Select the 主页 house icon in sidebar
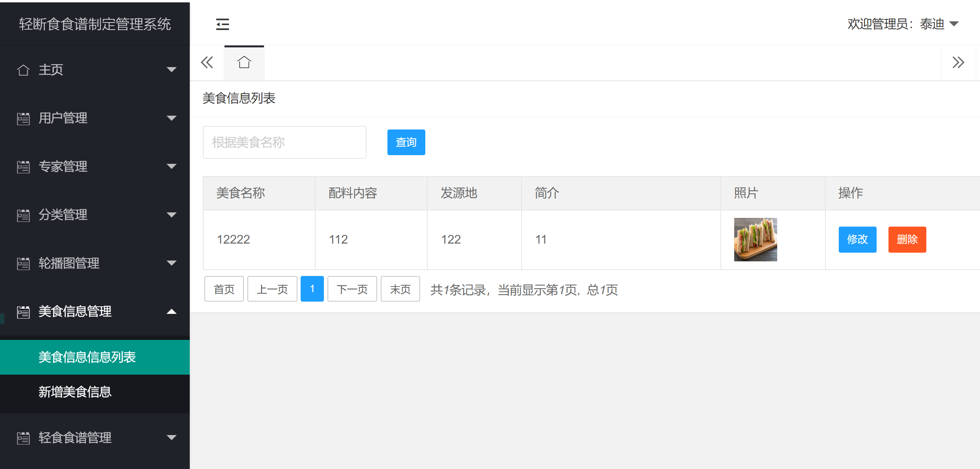The width and height of the screenshot is (980, 469). point(23,69)
